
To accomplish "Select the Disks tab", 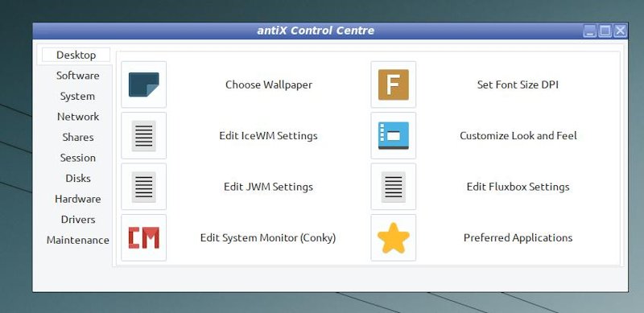I will point(78,179).
